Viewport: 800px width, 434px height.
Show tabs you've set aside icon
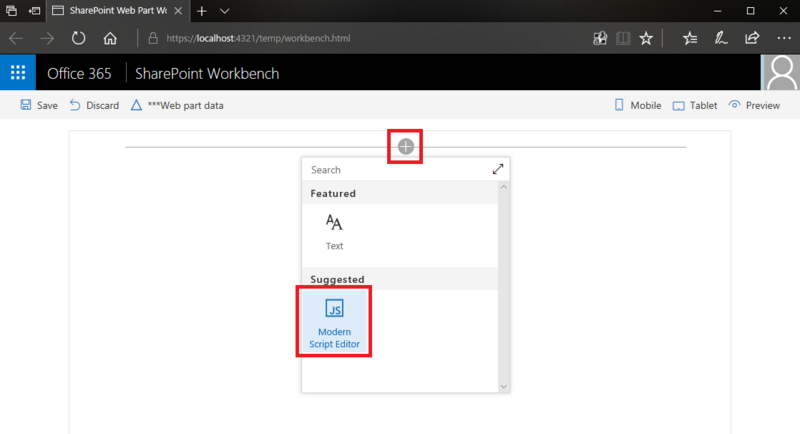(x=11, y=11)
